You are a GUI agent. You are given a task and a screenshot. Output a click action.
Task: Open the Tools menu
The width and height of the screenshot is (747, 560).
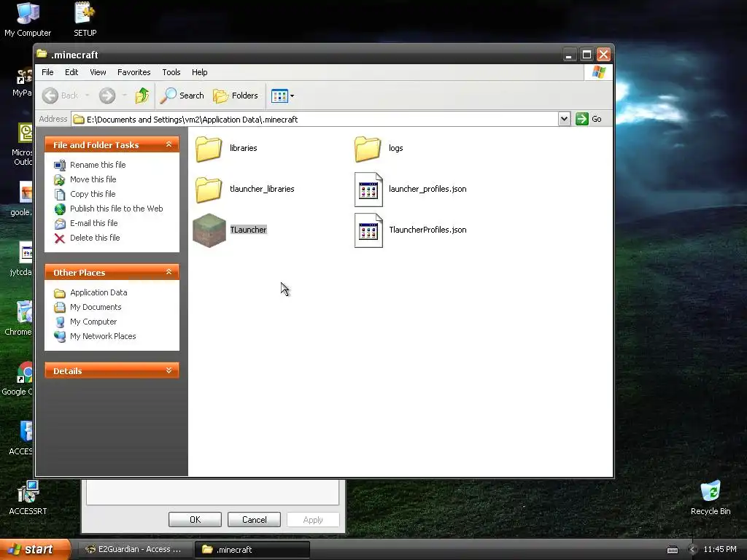click(x=171, y=72)
